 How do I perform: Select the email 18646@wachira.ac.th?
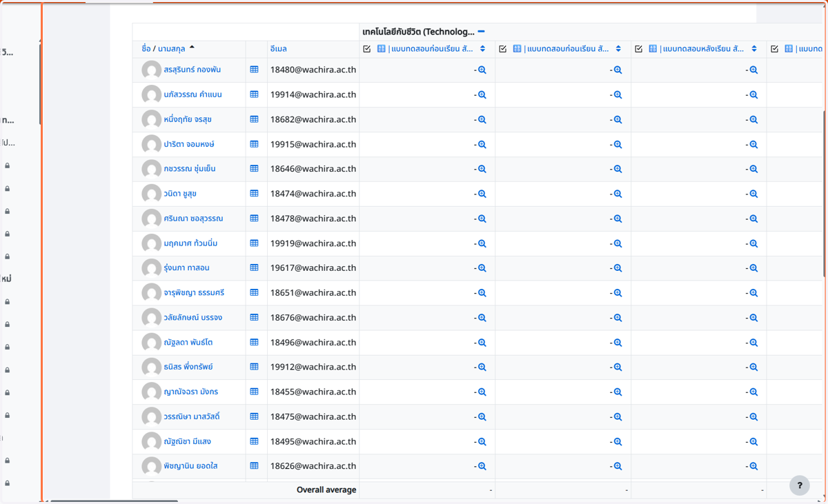coord(313,169)
